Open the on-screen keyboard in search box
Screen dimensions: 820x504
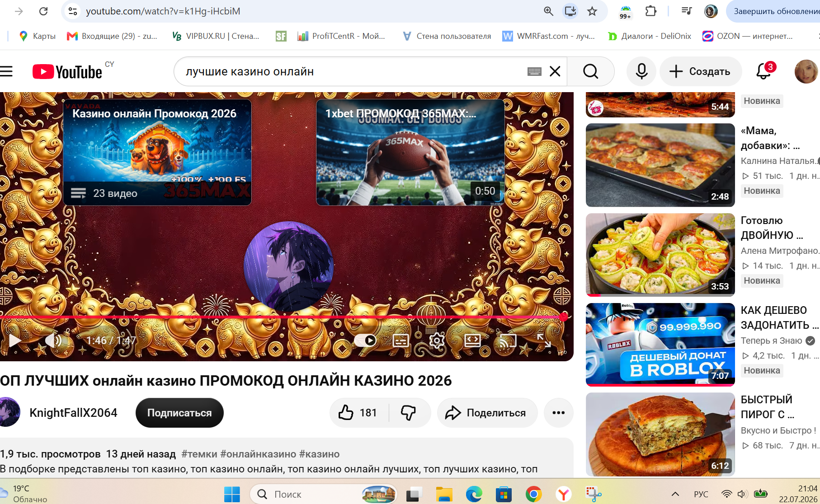tap(534, 71)
